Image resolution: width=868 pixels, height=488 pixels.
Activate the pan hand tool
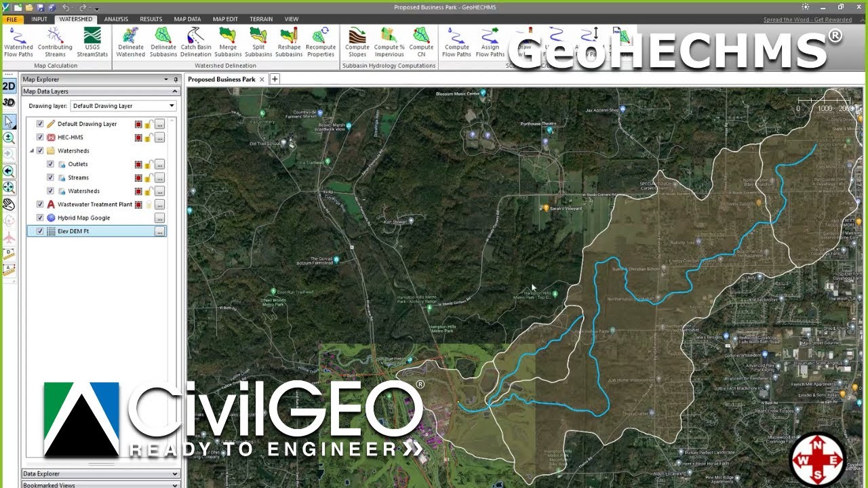click(9, 205)
